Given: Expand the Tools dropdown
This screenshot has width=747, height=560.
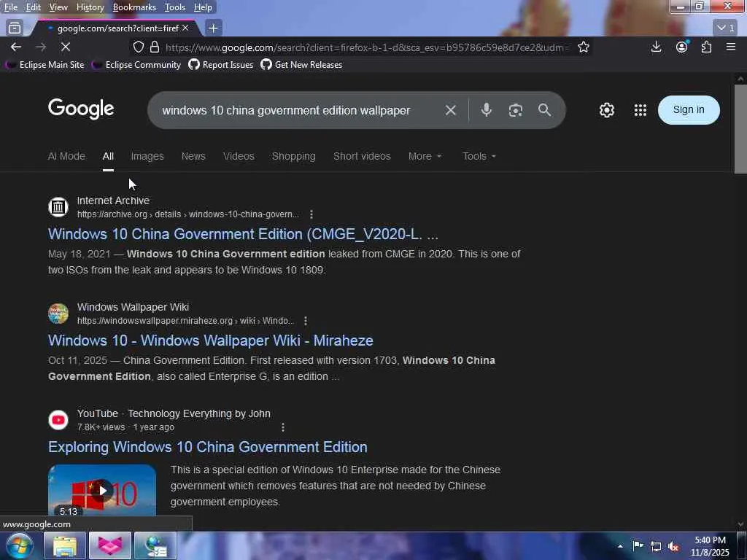Looking at the screenshot, I should (x=479, y=156).
